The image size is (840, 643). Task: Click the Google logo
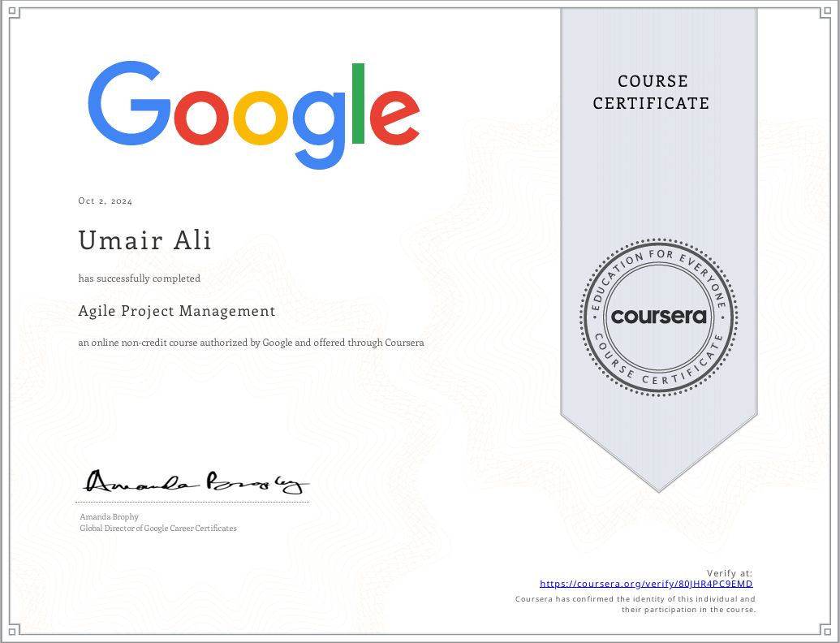coord(254,114)
